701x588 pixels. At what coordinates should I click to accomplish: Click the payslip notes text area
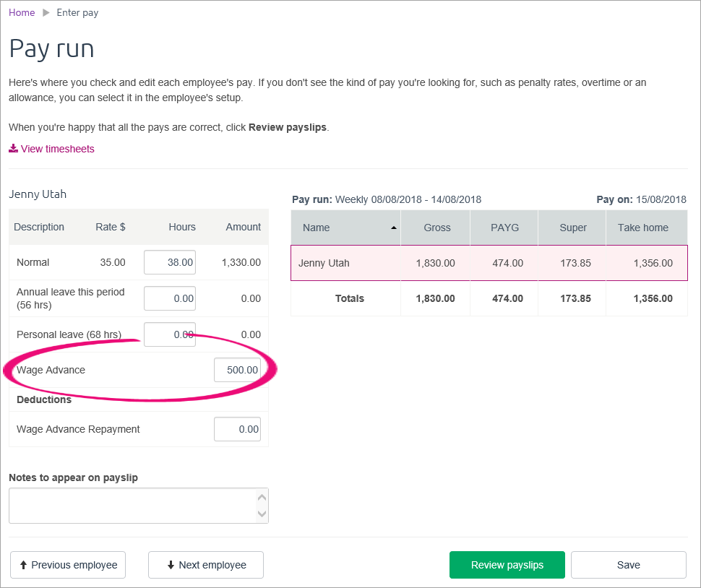tap(134, 506)
